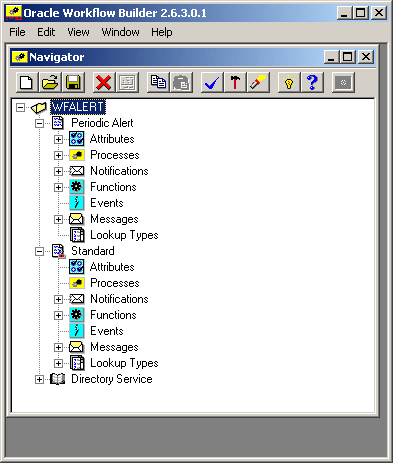Click Processes icon under Periodic Alert
Image resolution: width=393 pixels, height=463 pixels.
pyautogui.click(x=77, y=155)
